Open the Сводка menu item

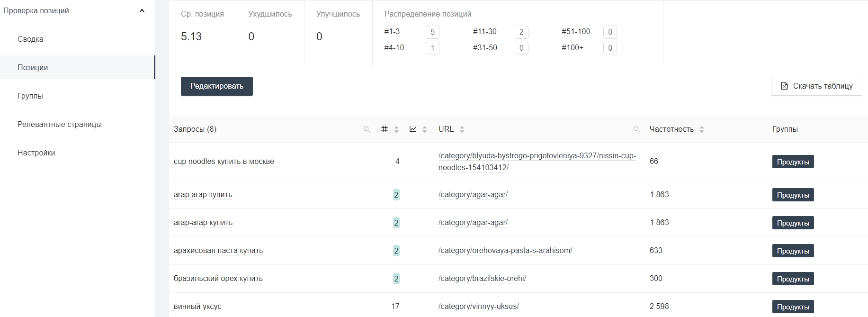click(x=30, y=39)
